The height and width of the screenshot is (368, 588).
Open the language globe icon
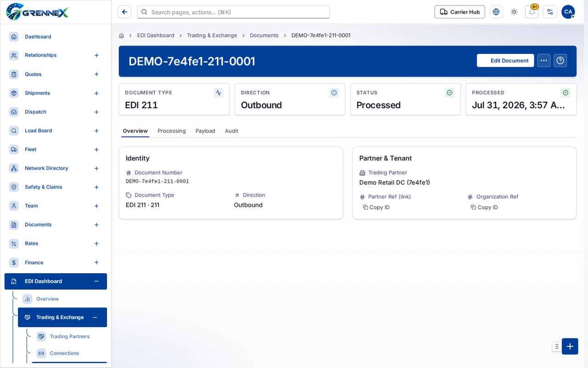(x=496, y=12)
